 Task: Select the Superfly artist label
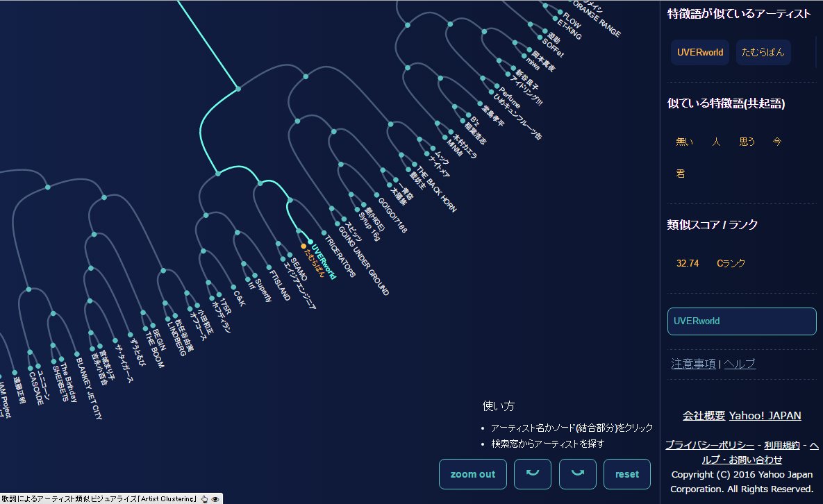coord(263,289)
